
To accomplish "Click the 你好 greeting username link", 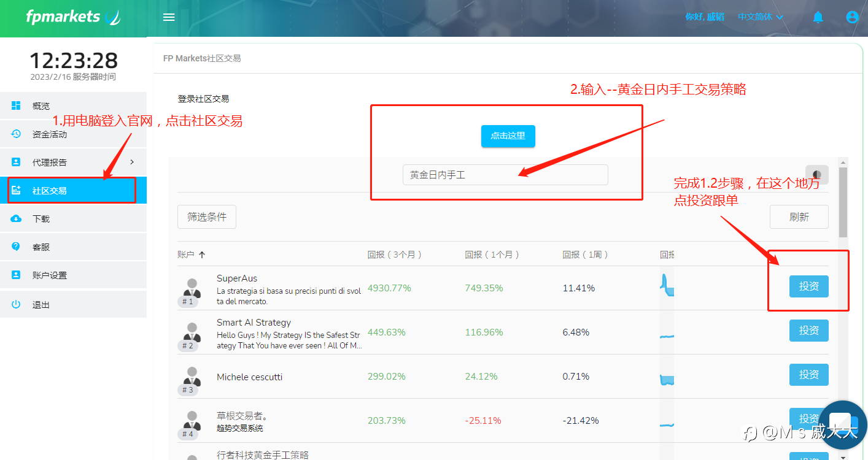I will 705,17.
